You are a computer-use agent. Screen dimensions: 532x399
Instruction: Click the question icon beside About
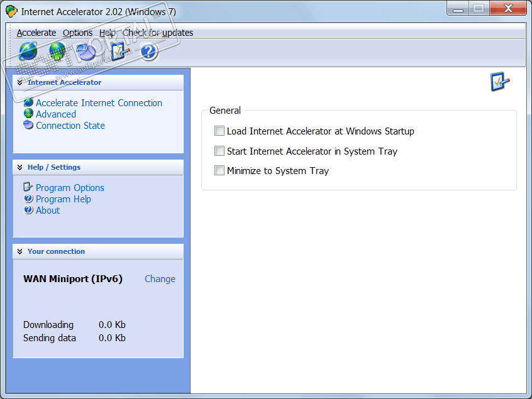click(x=28, y=210)
